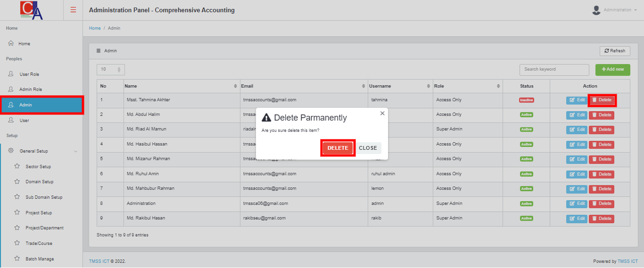Open Trade/Course setup
The width and height of the screenshot is (644, 268).
[39, 244]
